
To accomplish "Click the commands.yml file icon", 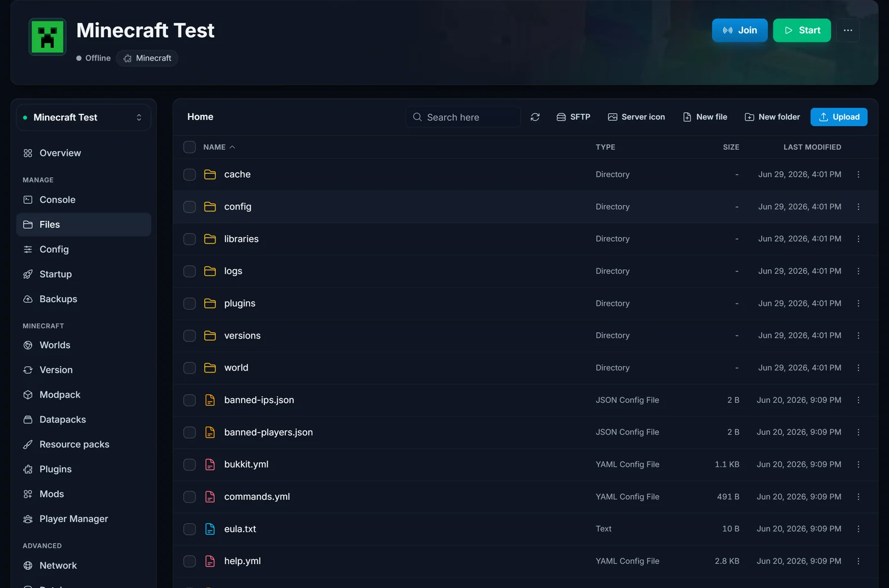I will (210, 496).
